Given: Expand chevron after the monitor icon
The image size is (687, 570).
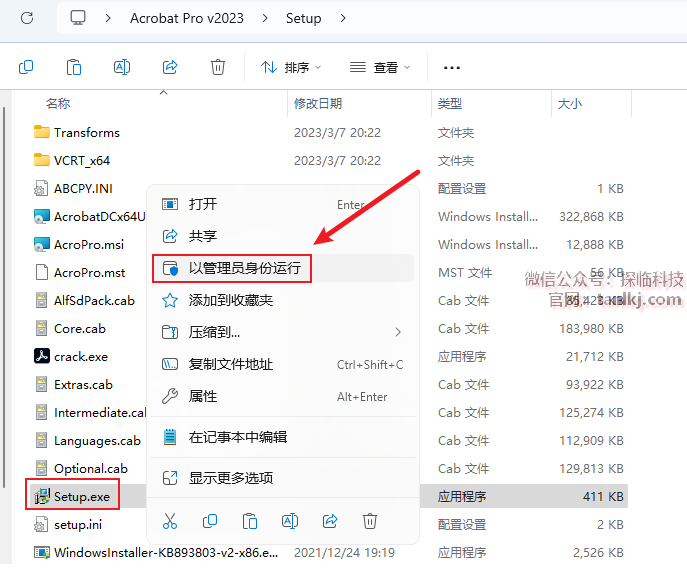Looking at the screenshot, I should pyautogui.click(x=108, y=18).
